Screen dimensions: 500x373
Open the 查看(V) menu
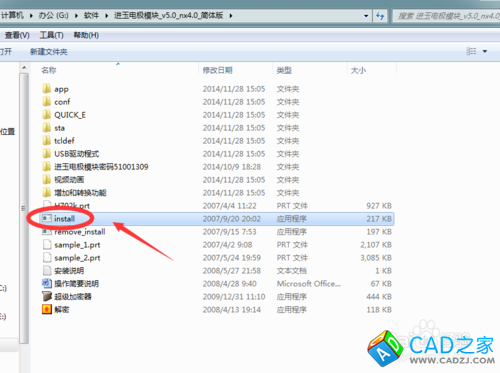click(17, 35)
